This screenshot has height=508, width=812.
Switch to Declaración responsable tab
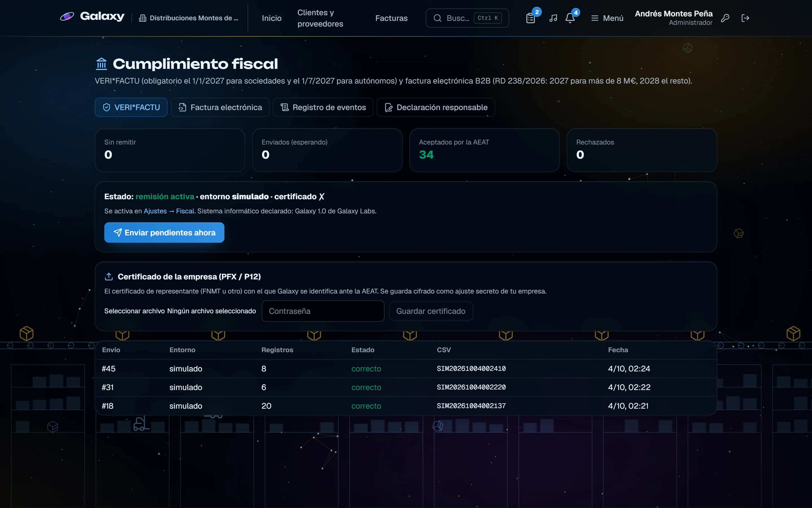pos(436,107)
